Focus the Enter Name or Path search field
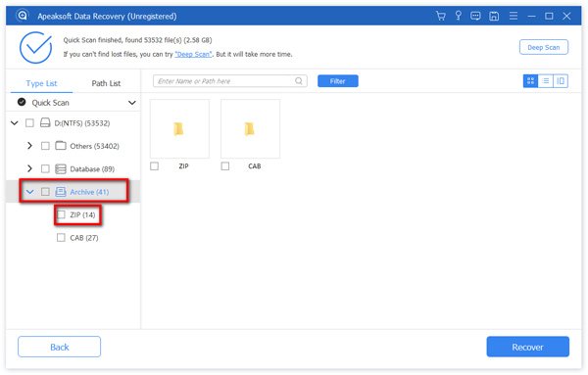Screen dimensions: 588x375 pos(230,81)
